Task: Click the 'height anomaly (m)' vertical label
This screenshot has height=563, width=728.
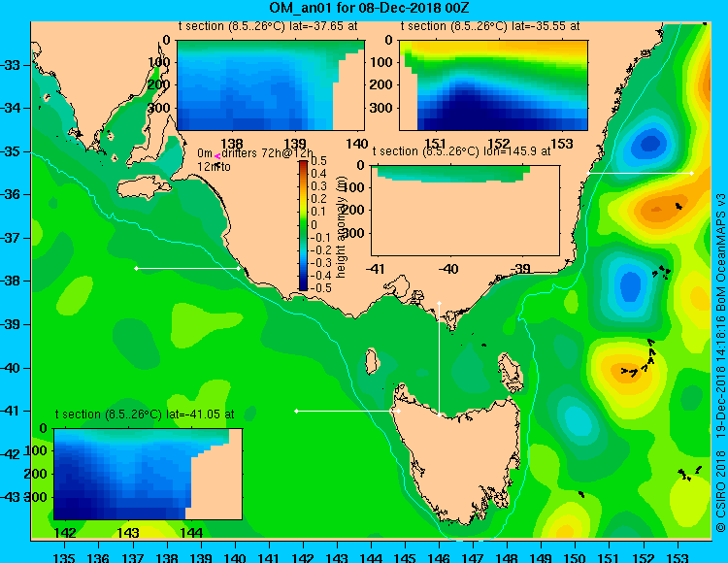Action: tap(342, 225)
